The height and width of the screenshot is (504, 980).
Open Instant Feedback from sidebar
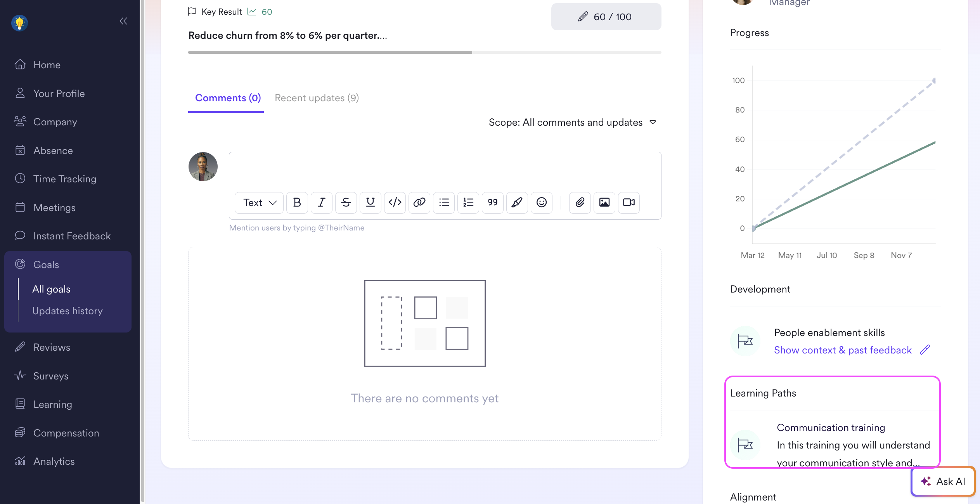tap(72, 236)
